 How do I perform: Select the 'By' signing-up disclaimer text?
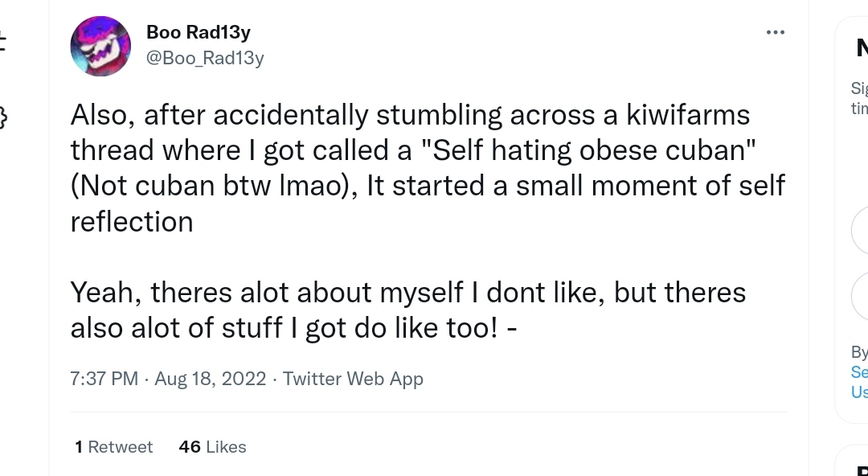[859, 352]
